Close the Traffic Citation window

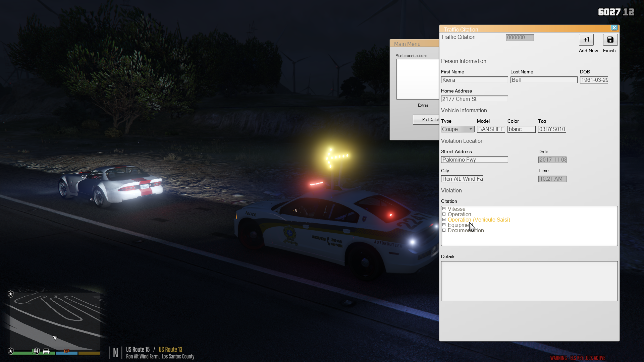tap(614, 28)
